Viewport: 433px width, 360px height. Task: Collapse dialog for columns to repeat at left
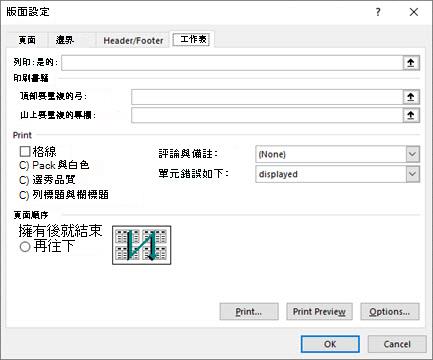tap(411, 116)
